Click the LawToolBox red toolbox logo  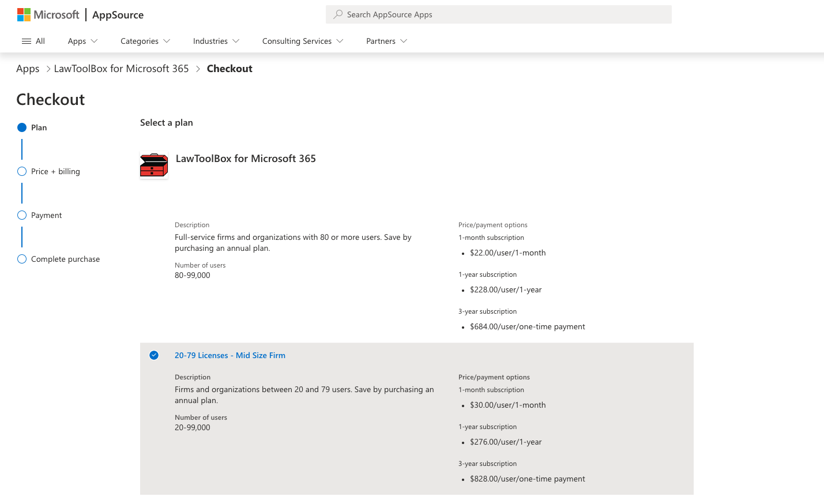pyautogui.click(x=154, y=166)
